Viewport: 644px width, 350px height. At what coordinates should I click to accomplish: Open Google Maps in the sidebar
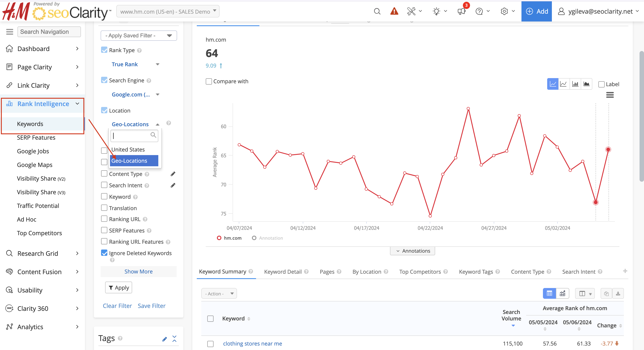tap(35, 165)
